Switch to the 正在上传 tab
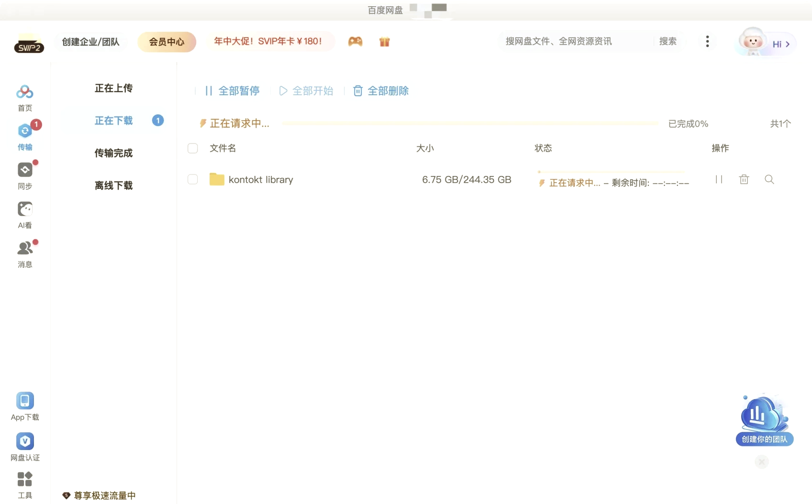This screenshot has height=504, width=812. point(113,88)
